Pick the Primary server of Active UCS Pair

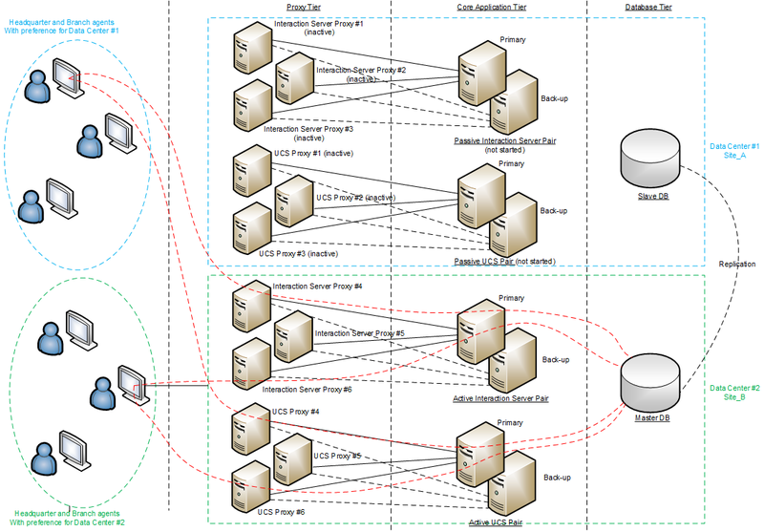480,455
